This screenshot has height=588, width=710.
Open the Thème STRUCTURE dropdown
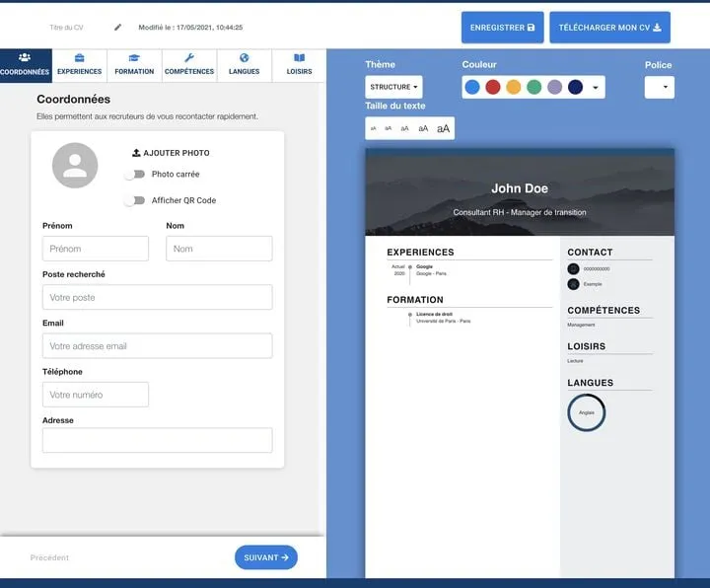393,87
